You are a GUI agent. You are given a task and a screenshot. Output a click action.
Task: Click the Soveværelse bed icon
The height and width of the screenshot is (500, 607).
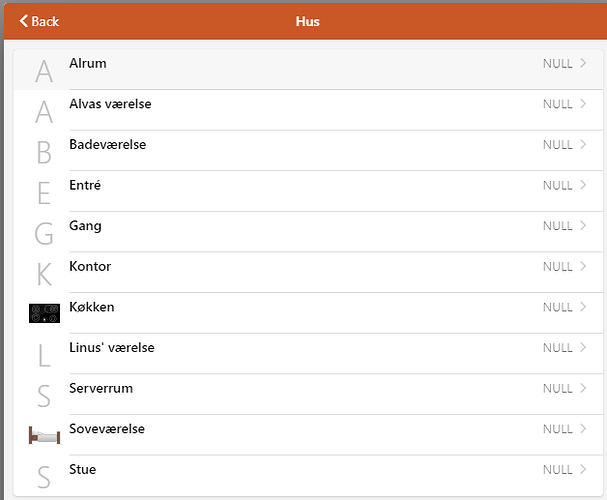[x=44, y=435]
